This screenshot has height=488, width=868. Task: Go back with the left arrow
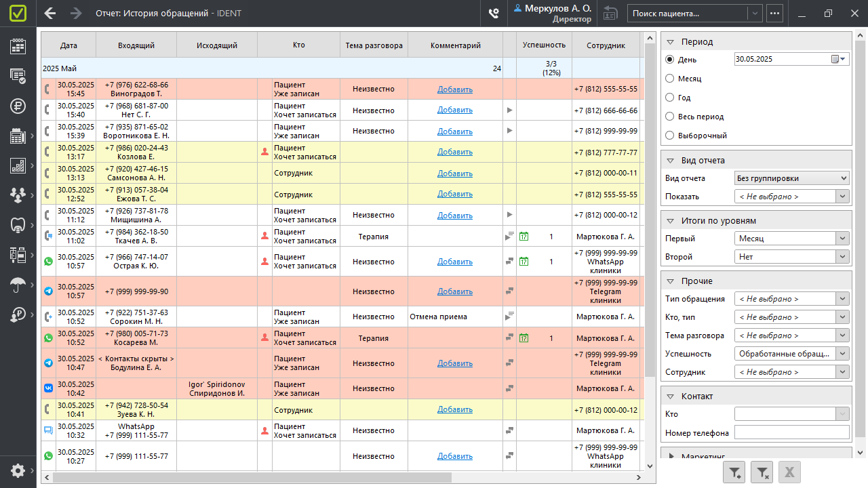point(50,13)
